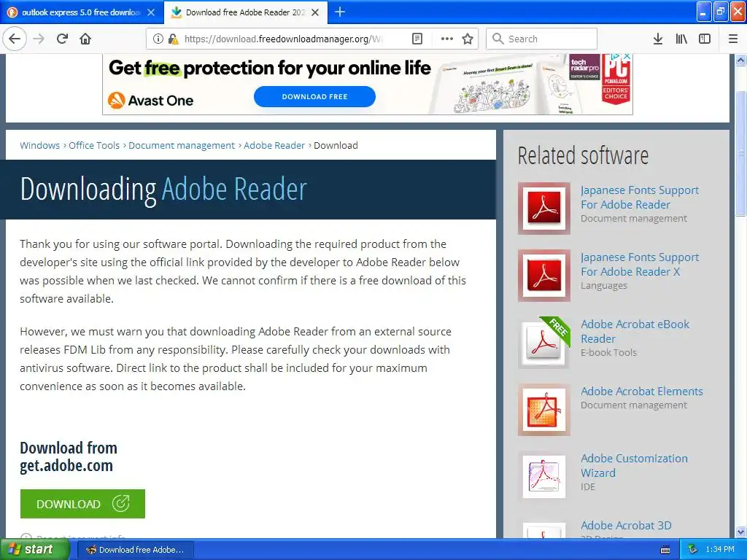
Task: Reload the current page
Action: pos(62,39)
